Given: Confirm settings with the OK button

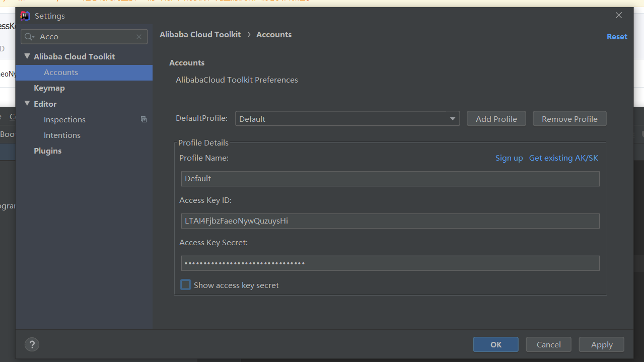Looking at the screenshot, I should pyautogui.click(x=496, y=344).
